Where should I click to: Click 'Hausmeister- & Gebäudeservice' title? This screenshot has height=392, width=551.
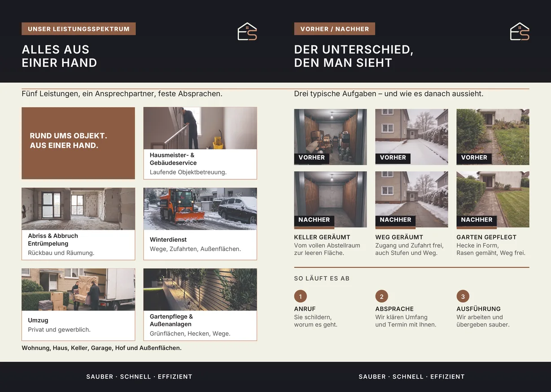[173, 159]
